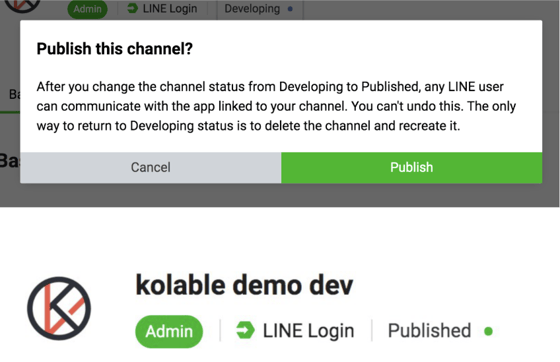Click the Developing status text at top
Image resolution: width=560 pixels, height=362 pixels.
(x=252, y=9)
